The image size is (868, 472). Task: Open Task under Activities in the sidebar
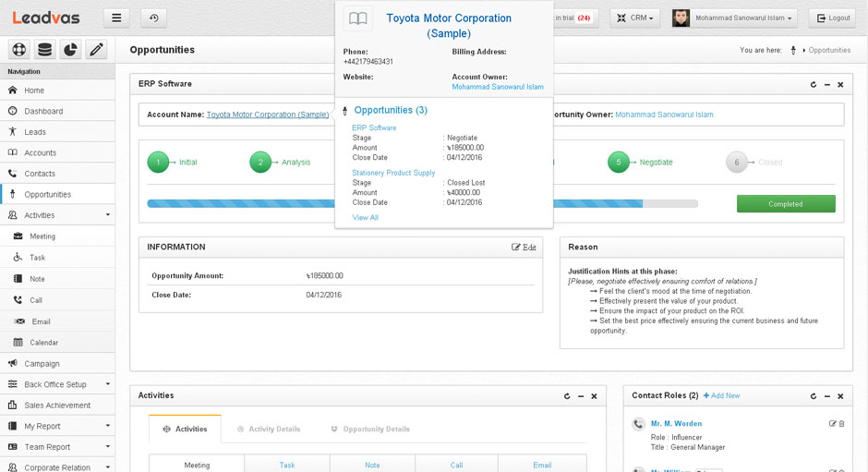click(x=57, y=257)
